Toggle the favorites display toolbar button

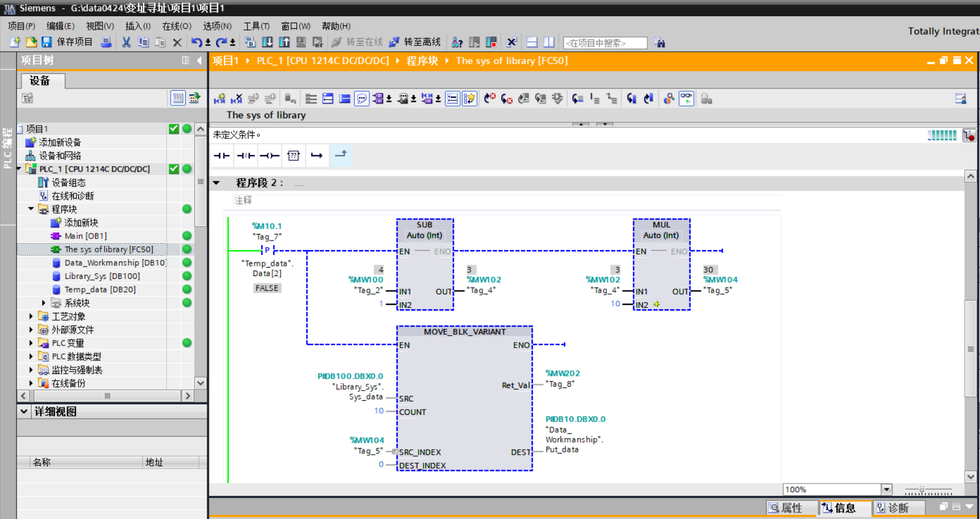coord(469,99)
